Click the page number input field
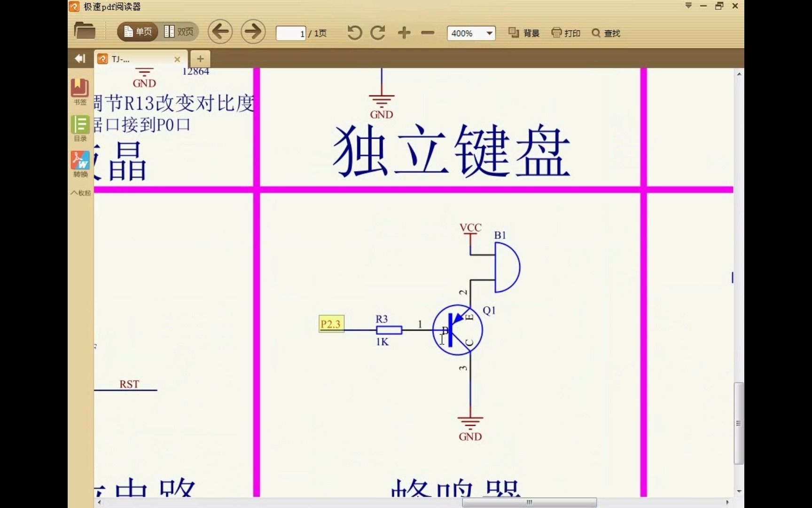This screenshot has width=812, height=508. [x=291, y=33]
